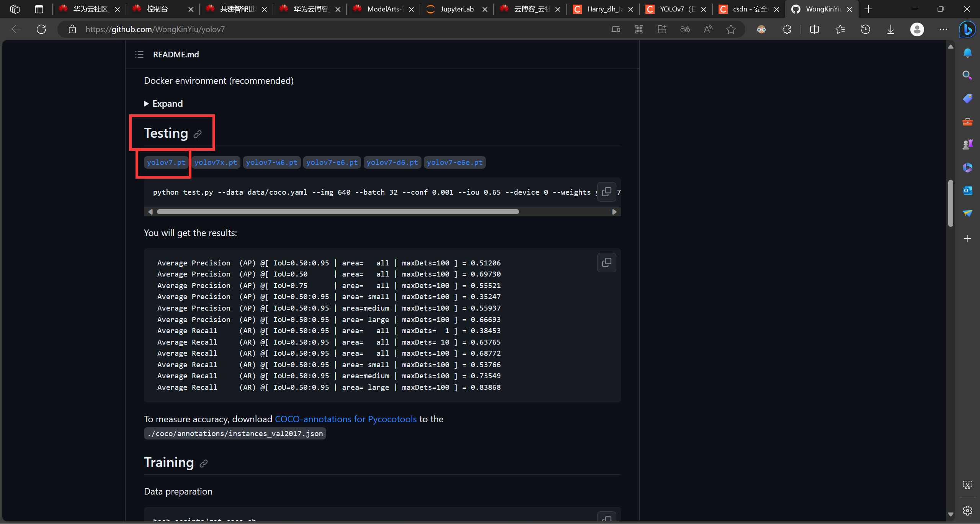Open the README outline list icon

coord(139,54)
